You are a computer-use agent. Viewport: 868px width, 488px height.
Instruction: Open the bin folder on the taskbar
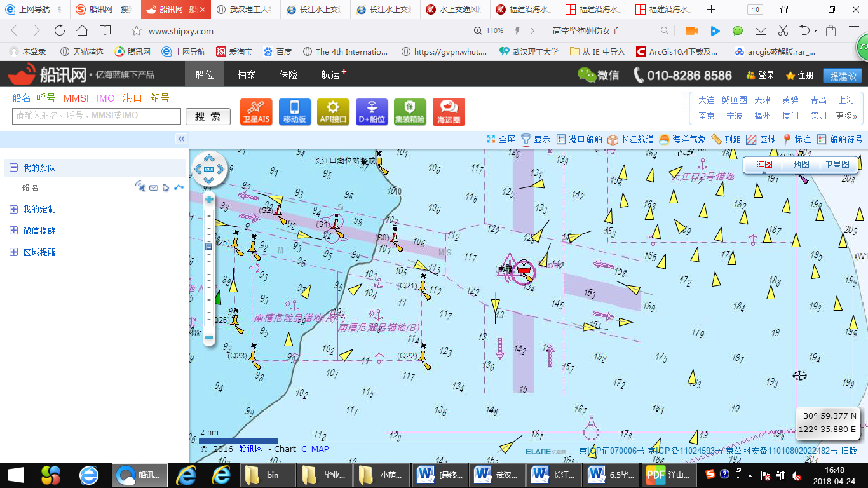(x=269, y=475)
